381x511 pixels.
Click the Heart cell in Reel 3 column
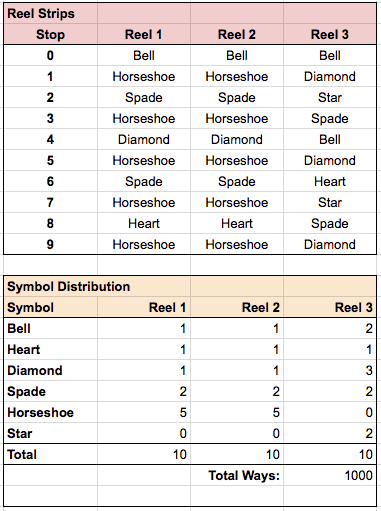pos(330,181)
